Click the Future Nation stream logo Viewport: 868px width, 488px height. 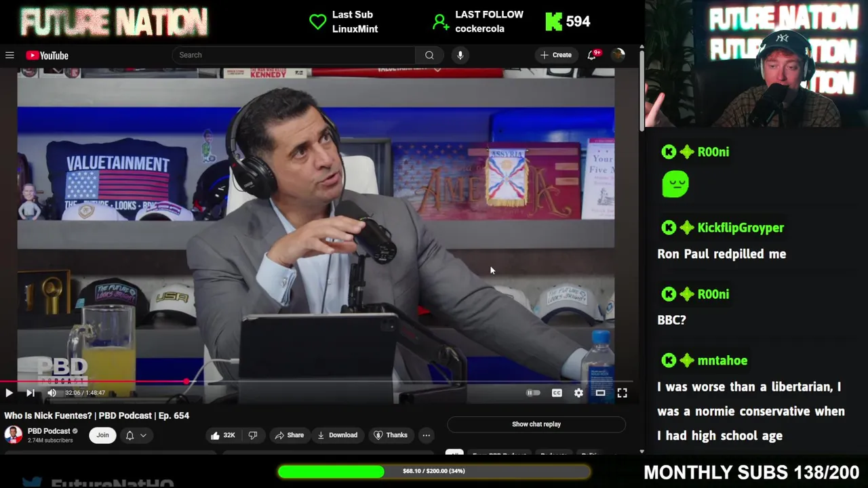[114, 22]
